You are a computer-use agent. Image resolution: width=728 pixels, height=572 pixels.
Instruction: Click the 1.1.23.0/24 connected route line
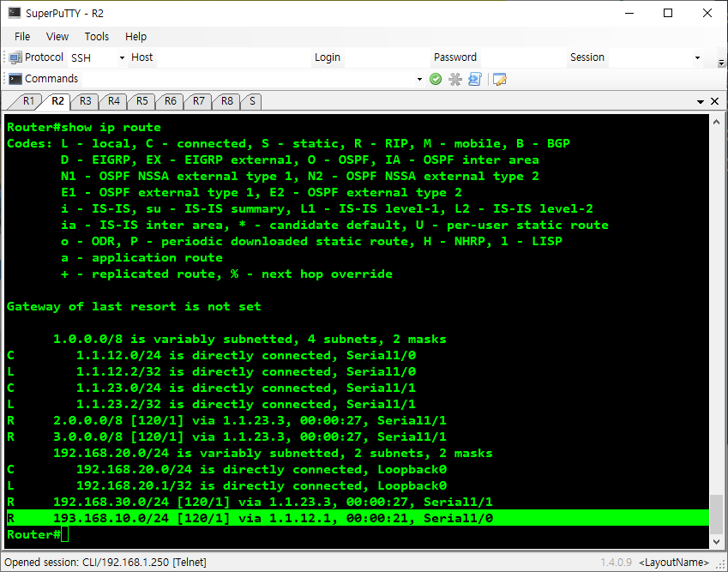[211, 388]
